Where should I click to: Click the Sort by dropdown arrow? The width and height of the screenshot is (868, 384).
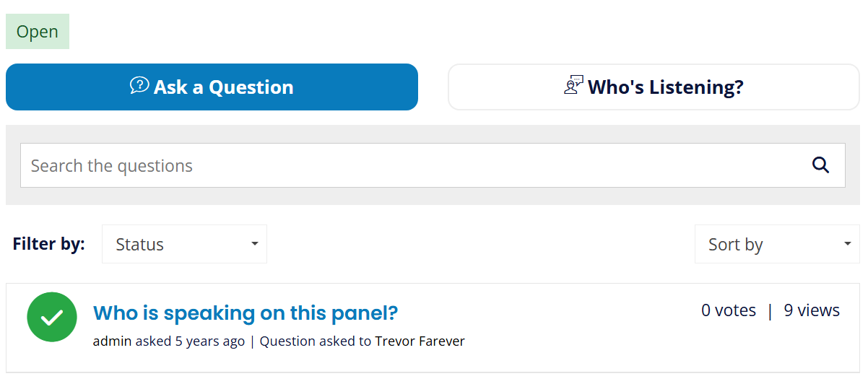[x=848, y=244]
